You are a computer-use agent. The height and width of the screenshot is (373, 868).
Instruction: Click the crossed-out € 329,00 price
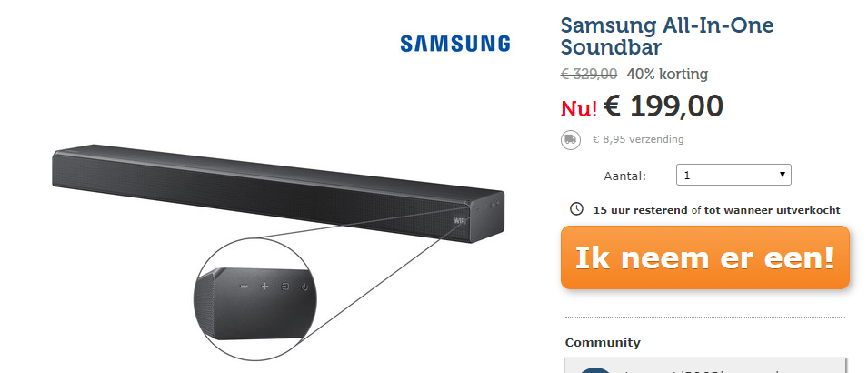[589, 74]
